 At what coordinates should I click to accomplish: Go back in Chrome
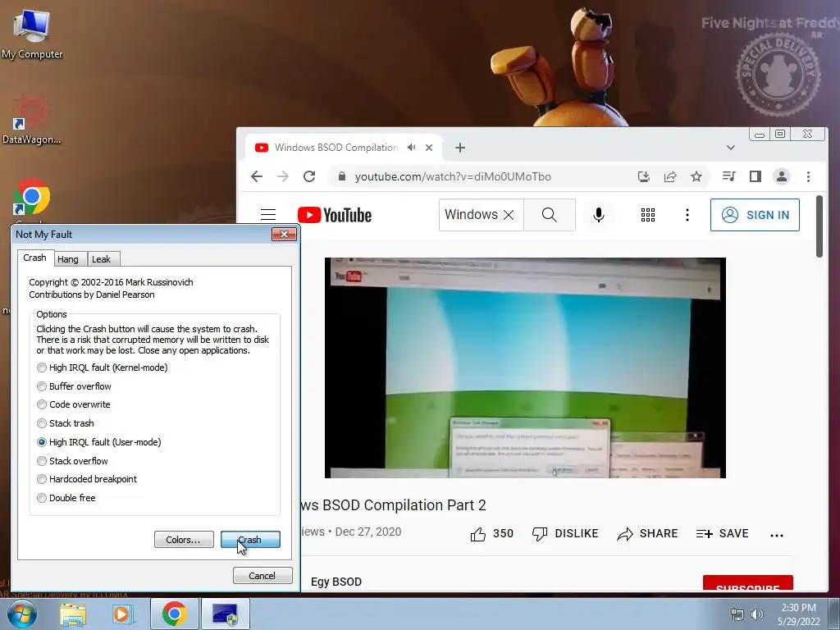click(257, 176)
